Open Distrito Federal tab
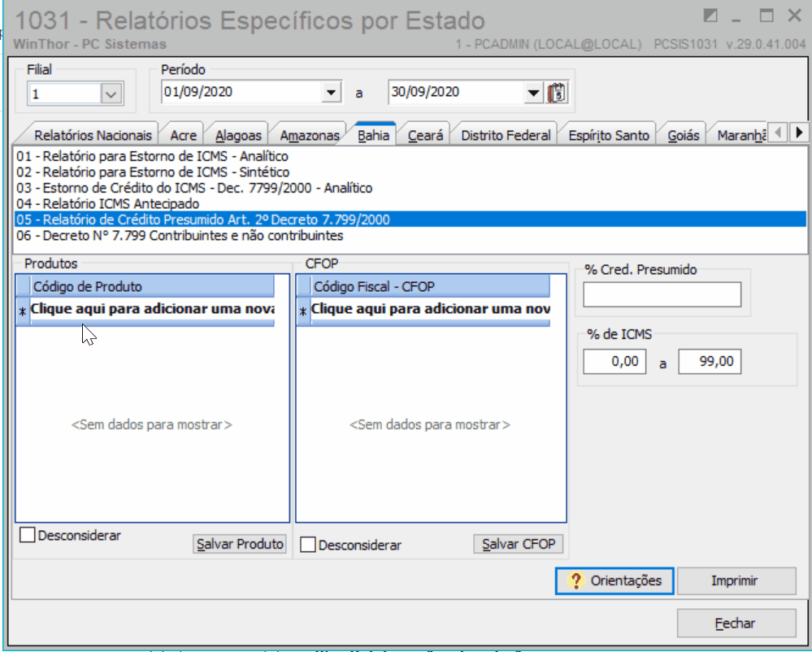Viewport: 812px width, 652px height. 506,136
